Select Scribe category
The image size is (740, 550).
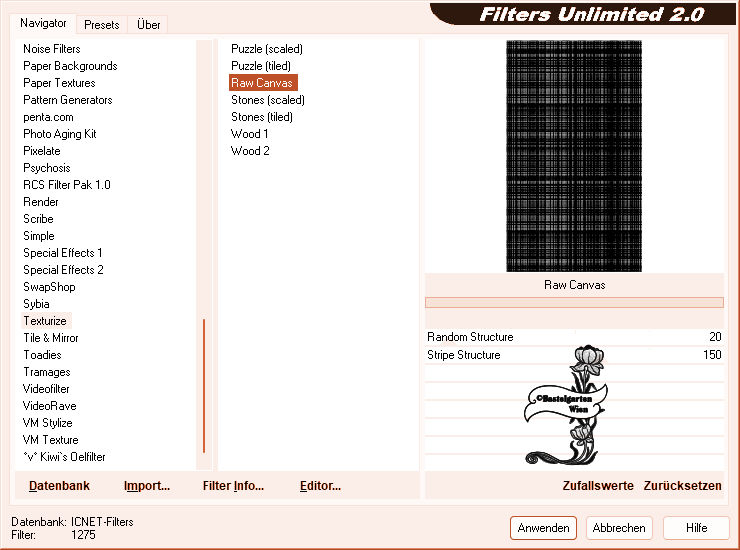click(38, 219)
